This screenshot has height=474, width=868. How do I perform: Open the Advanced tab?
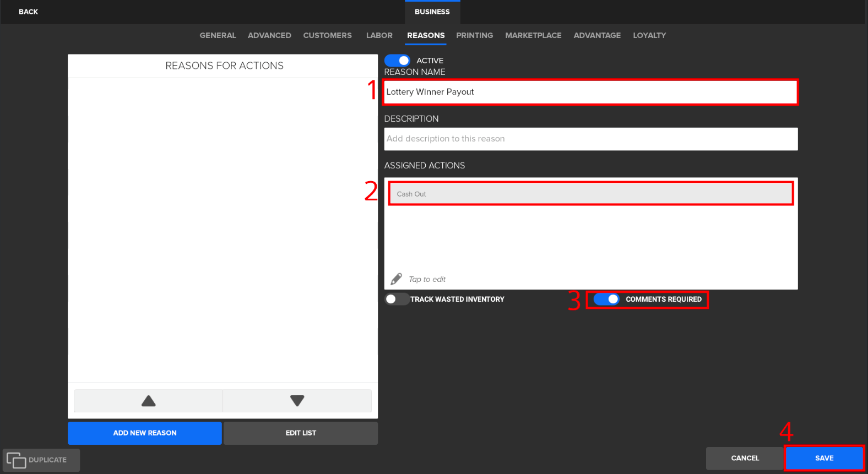(x=269, y=35)
